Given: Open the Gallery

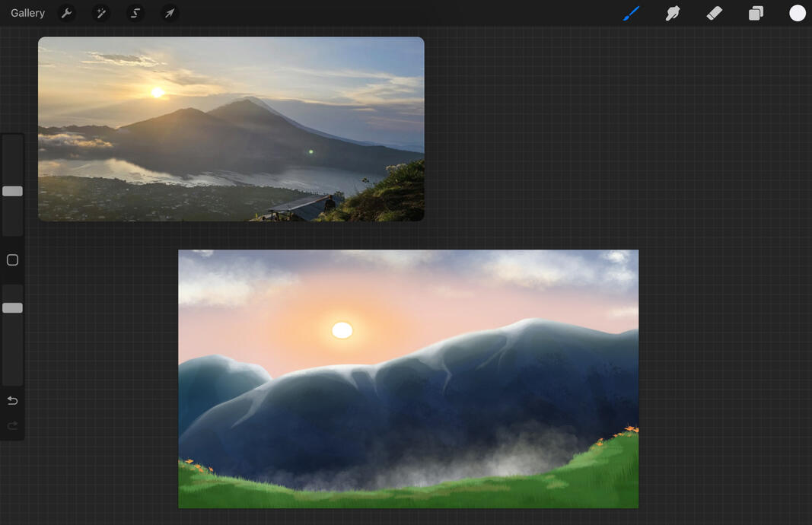Looking at the screenshot, I should tap(27, 13).
